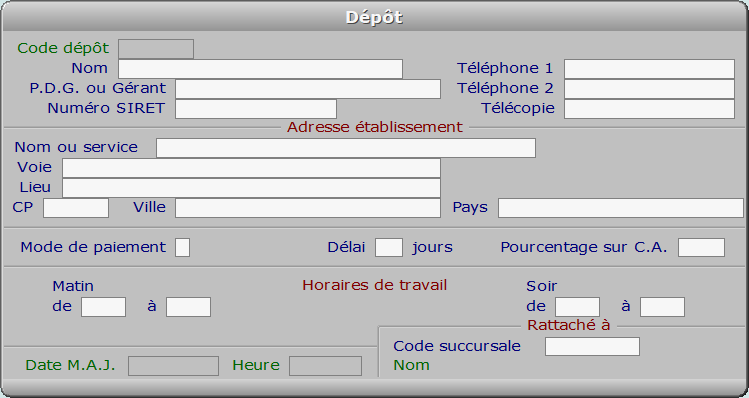Click the Dépôt window title
Image resolution: width=749 pixels, height=398 pixels.
(x=374, y=17)
